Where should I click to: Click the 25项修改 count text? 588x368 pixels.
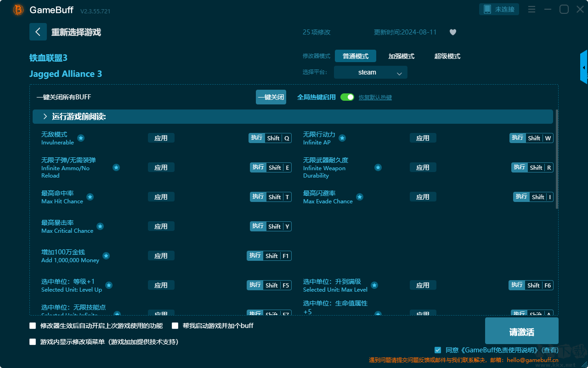point(317,32)
